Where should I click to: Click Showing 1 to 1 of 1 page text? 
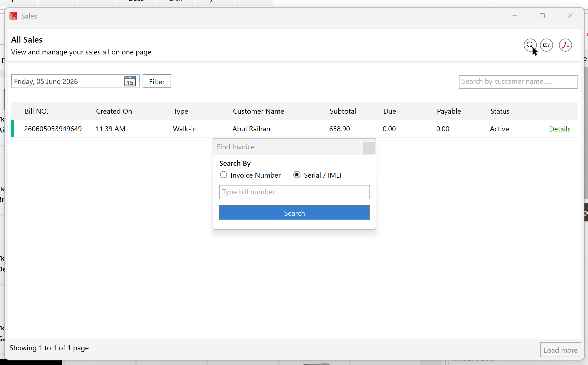pyautogui.click(x=49, y=348)
